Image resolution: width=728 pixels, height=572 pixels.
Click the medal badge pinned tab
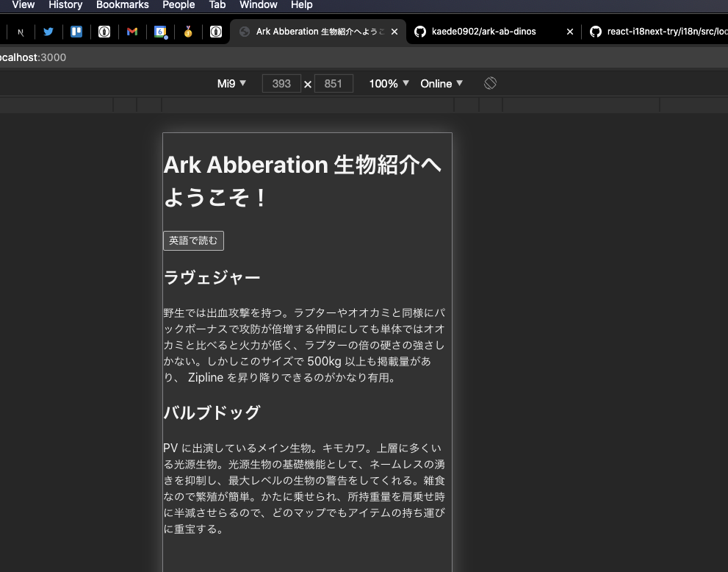(x=188, y=32)
